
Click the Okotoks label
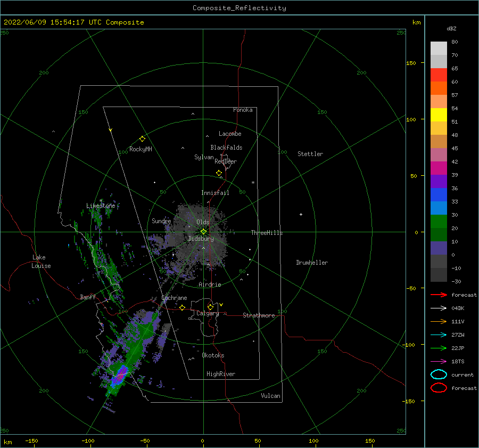click(213, 355)
